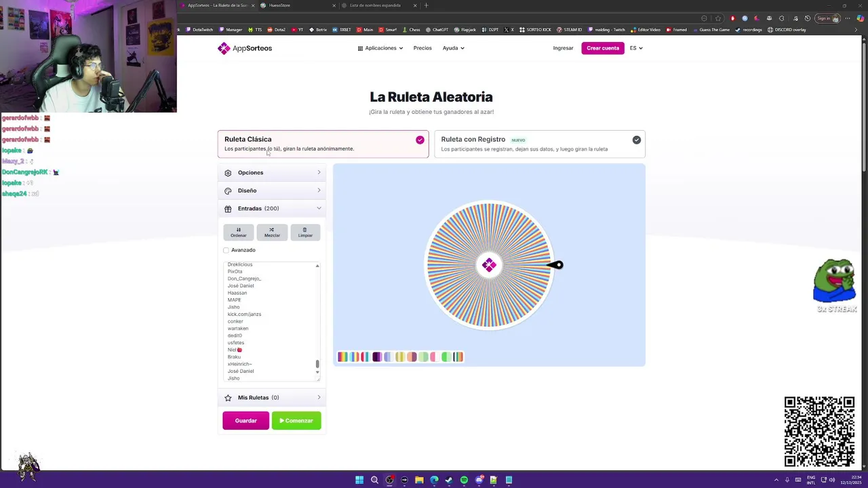Open the ES language dropdown
This screenshot has width=868, height=488.
coord(636,48)
